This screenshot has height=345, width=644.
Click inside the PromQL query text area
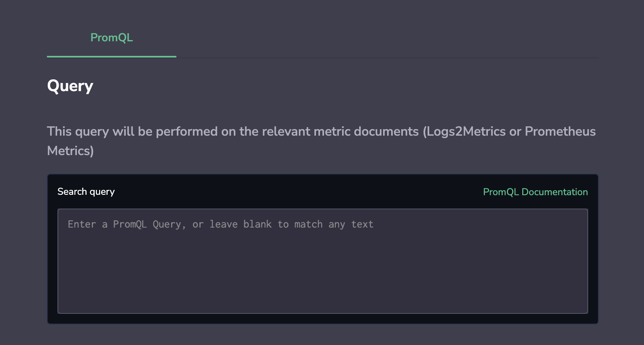click(322, 261)
